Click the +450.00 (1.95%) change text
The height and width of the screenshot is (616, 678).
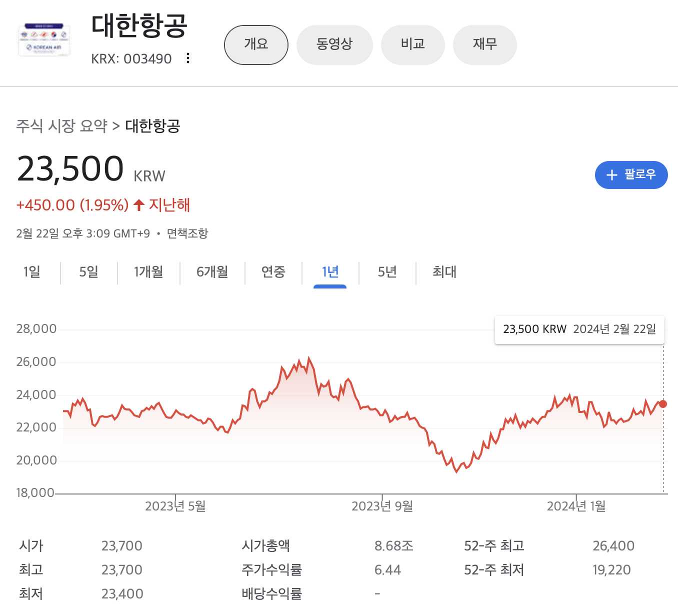pyautogui.click(x=72, y=205)
